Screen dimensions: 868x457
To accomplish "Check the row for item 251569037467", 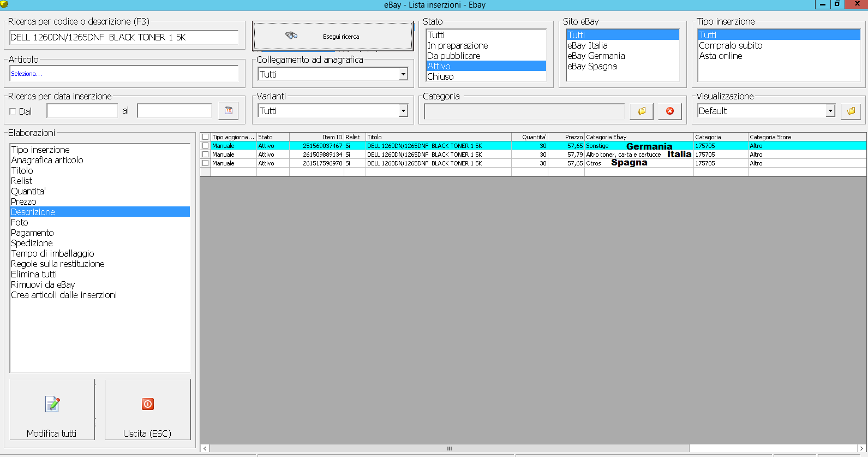I will click(206, 146).
